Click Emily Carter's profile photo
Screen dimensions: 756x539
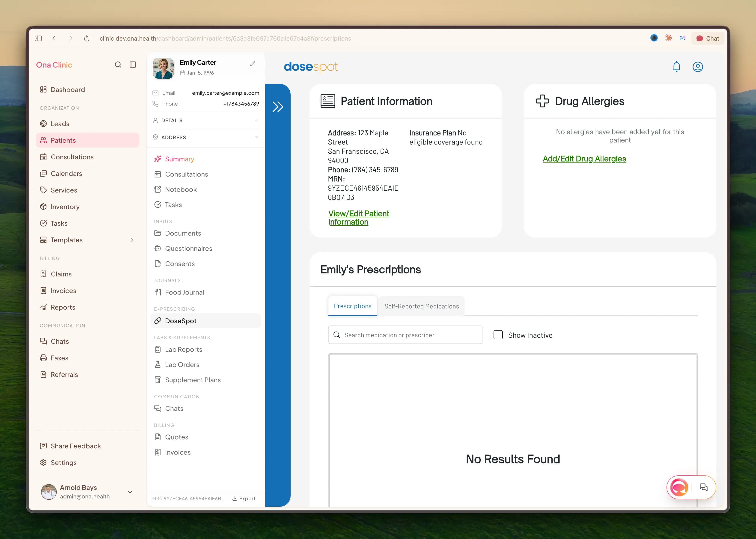[163, 68]
